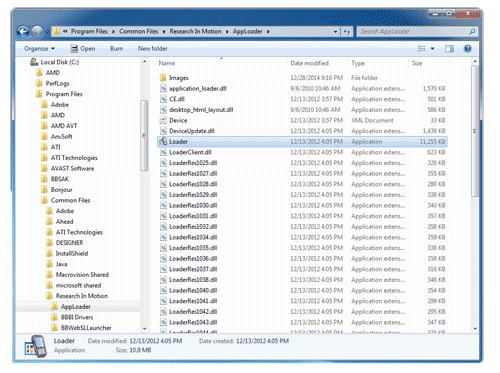Open dropdown arrow after Common Files breadcrumb

(164, 32)
